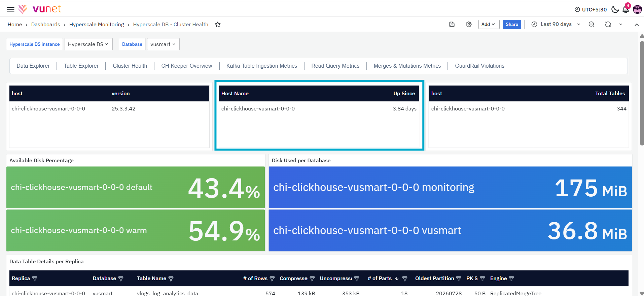644x296 pixels.
Task: Click the vertical scrollbar thumb
Action: click(642, 93)
